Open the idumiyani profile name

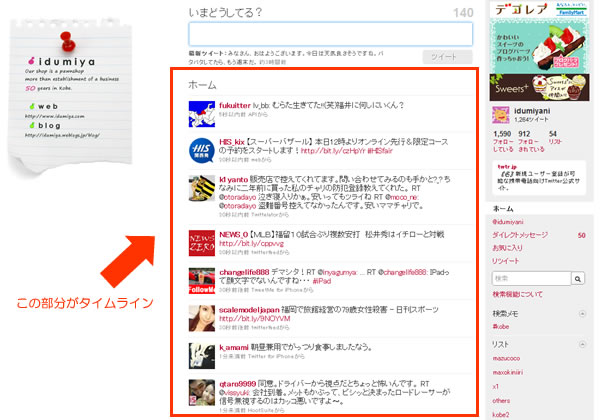(532, 111)
